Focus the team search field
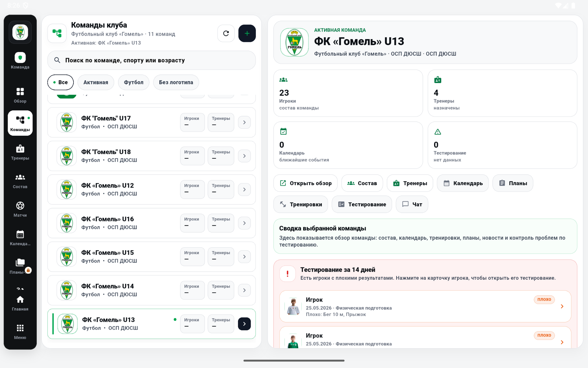The width and height of the screenshot is (588, 368). pyautogui.click(x=152, y=60)
